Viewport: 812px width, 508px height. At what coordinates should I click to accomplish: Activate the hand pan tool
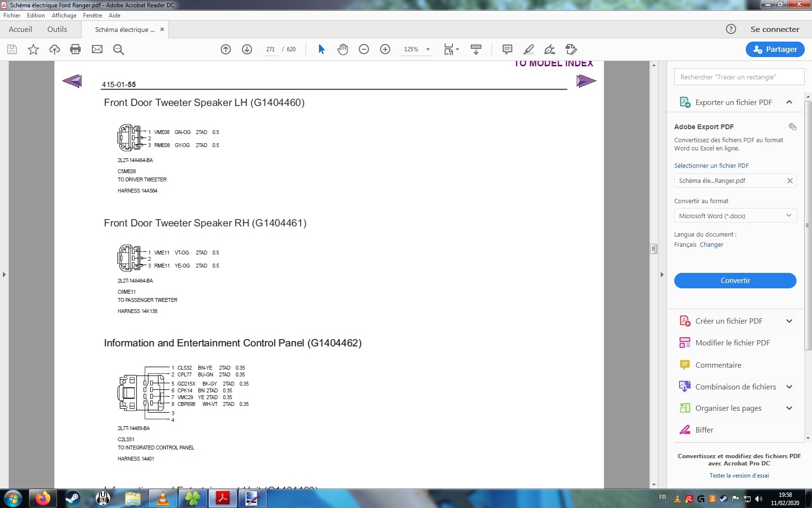tap(343, 49)
